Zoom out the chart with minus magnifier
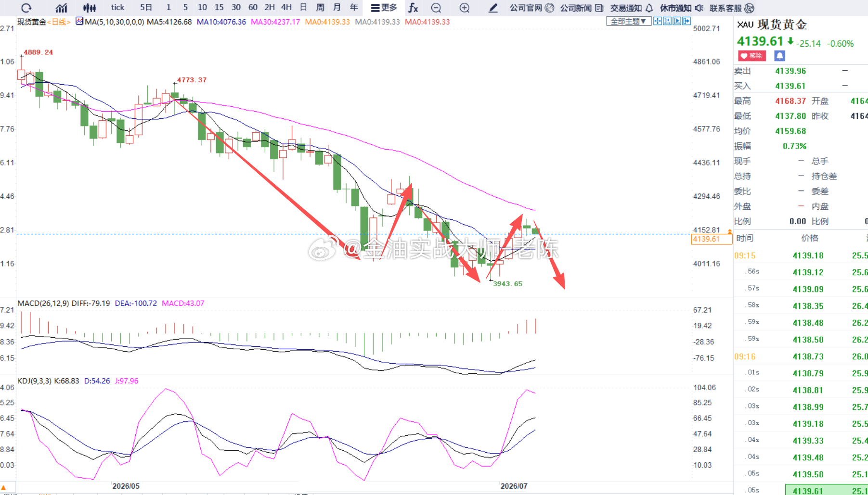868x495 pixels. (436, 8)
